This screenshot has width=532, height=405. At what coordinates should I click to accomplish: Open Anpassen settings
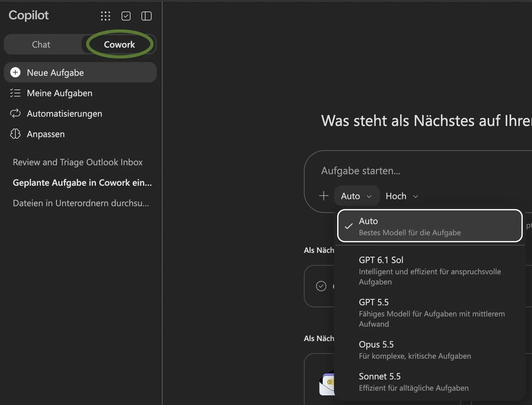(80, 134)
